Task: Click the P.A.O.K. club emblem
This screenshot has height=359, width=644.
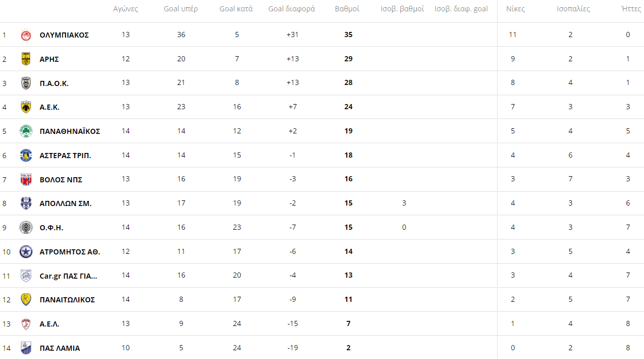Action: (26, 83)
